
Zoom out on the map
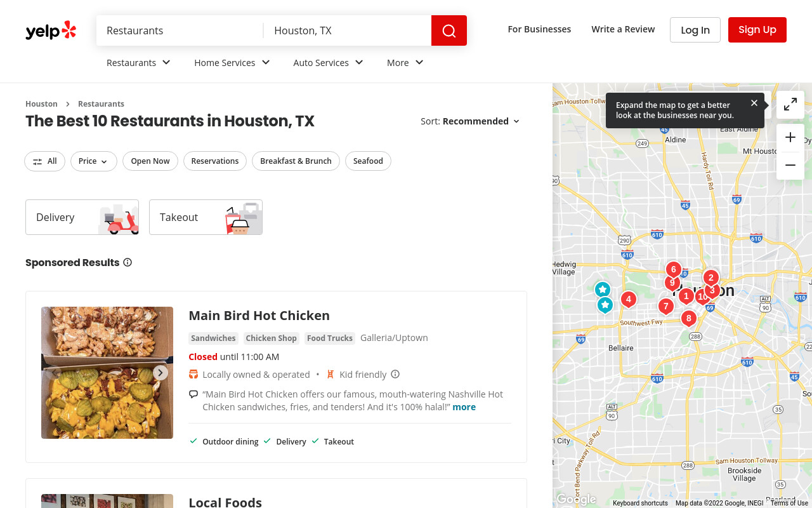click(790, 166)
